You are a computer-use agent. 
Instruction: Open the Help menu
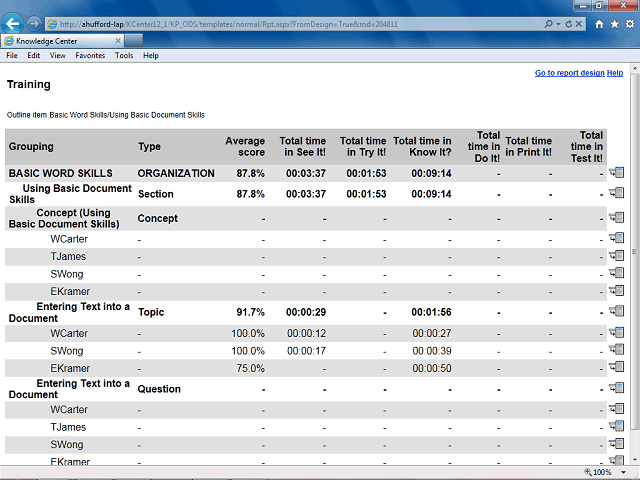(151, 56)
